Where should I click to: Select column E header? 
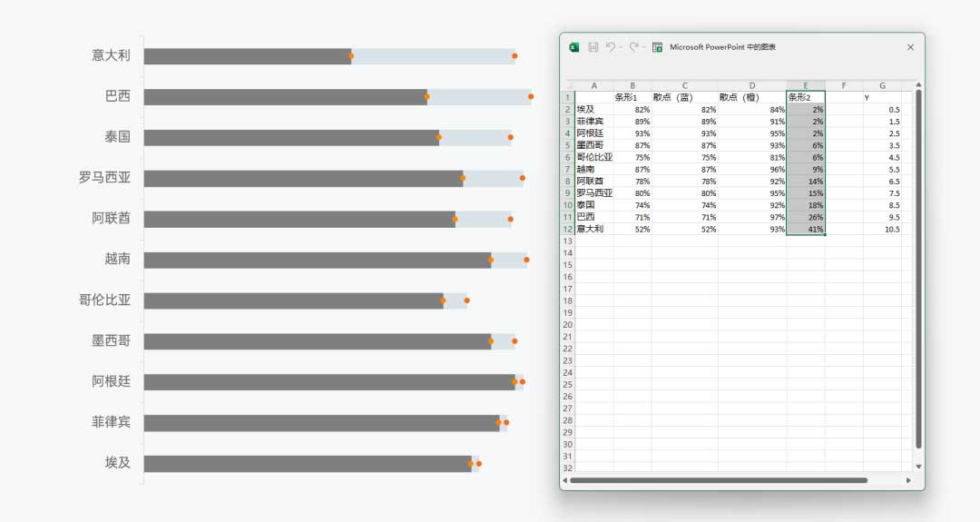806,85
